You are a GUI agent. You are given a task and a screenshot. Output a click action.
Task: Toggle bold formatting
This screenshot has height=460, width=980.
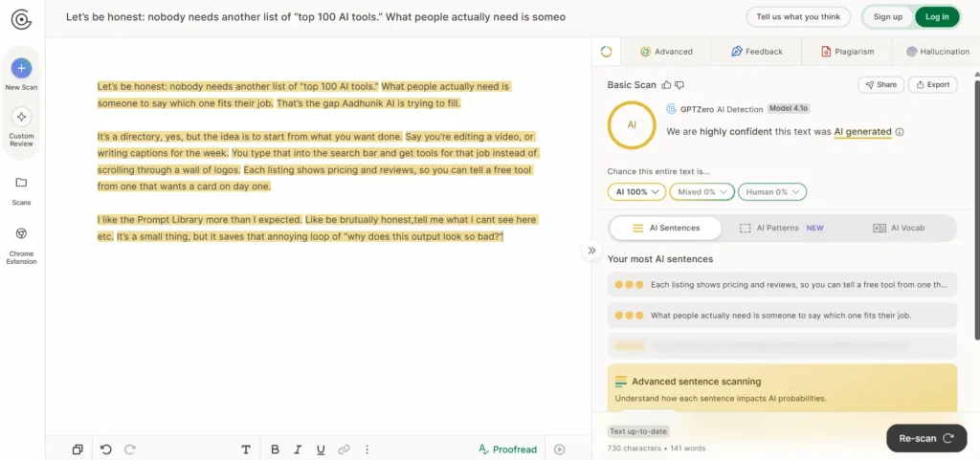pos(275,449)
